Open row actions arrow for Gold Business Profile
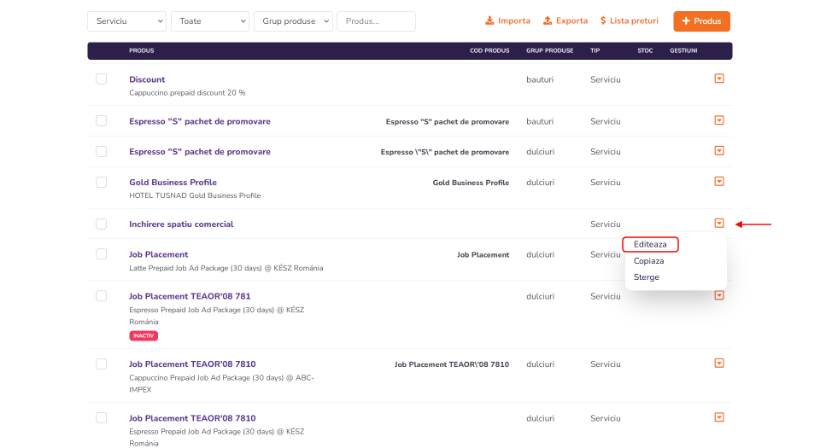The image size is (820, 448). (719, 182)
